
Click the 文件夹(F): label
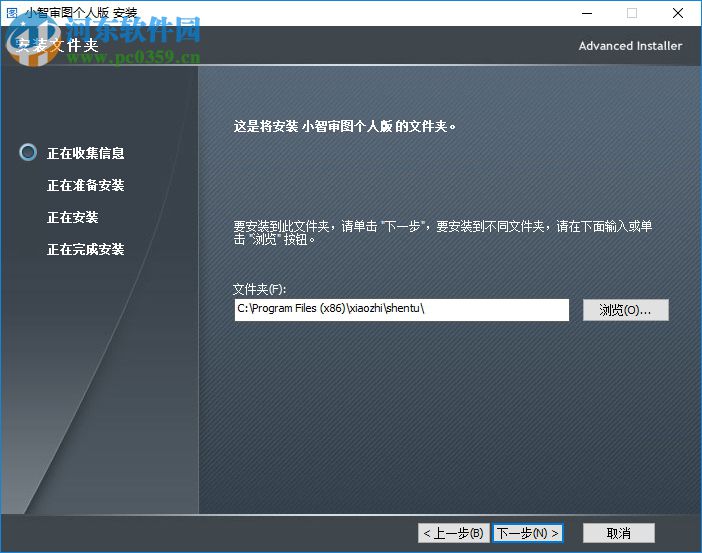pyautogui.click(x=260, y=289)
